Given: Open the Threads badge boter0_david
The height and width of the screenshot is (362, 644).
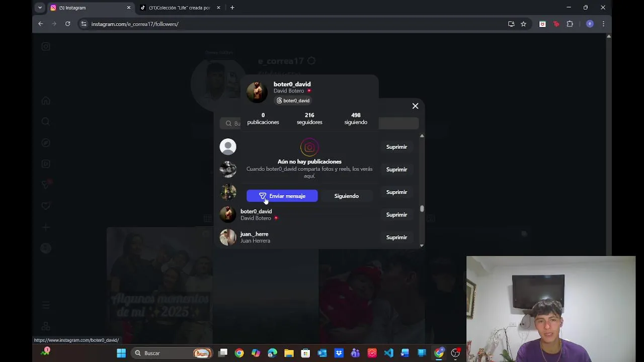Looking at the screenshot, I should [x=293, y=101].
